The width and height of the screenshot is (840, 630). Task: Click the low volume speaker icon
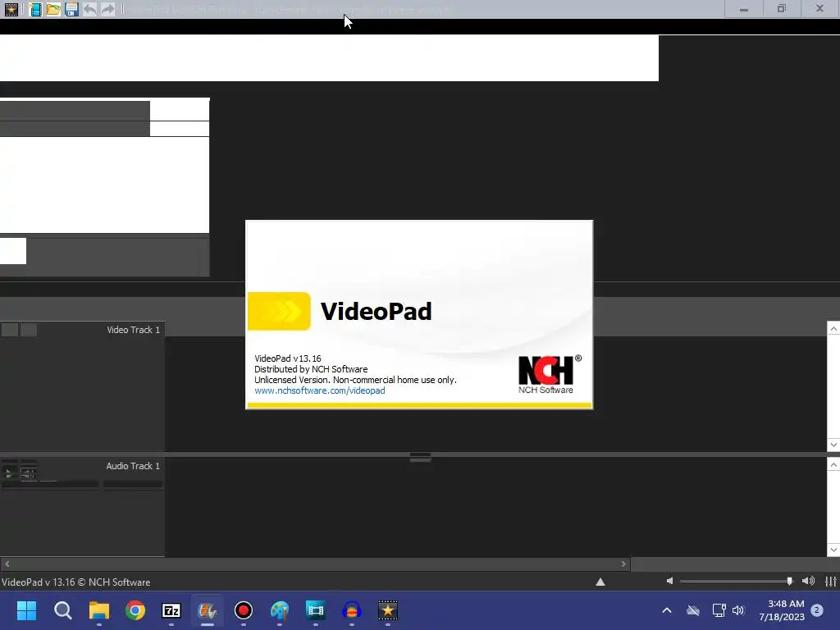point(669,581)
